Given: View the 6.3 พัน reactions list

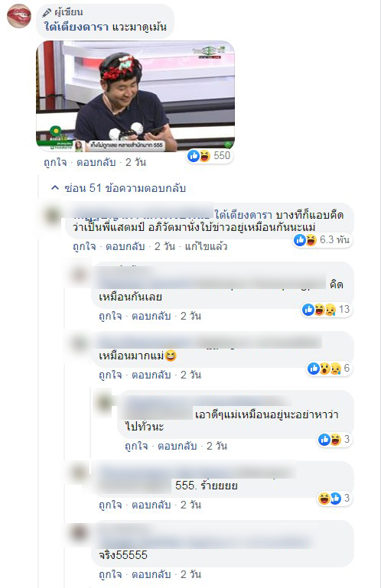Looking at the screenshot, I should coord(322,239).
